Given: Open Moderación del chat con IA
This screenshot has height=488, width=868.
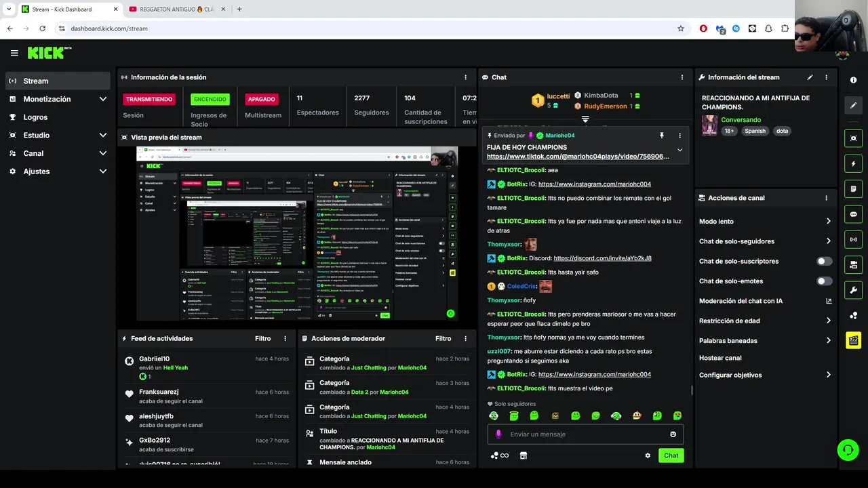Looking at the screenshot, I should click(765, 301).
